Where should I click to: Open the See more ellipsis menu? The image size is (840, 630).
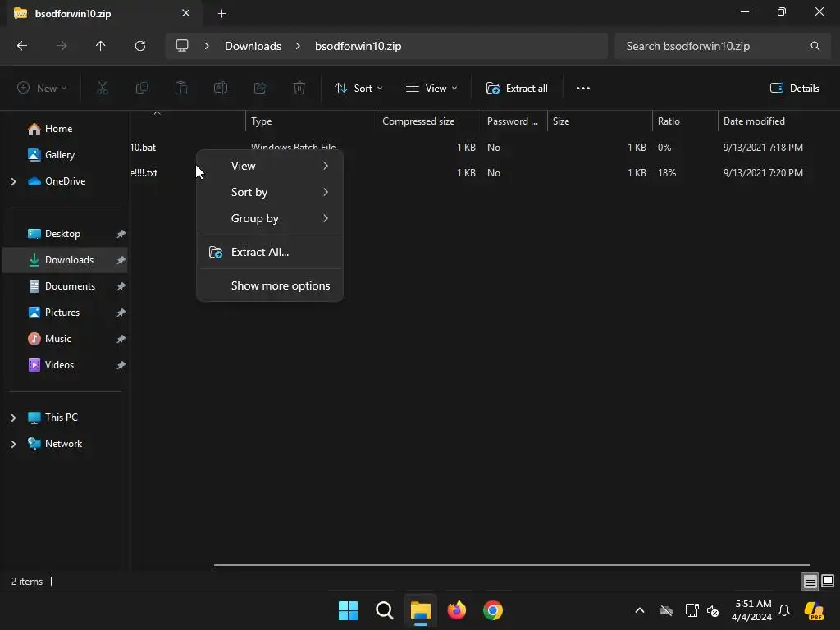click(583, 89)
